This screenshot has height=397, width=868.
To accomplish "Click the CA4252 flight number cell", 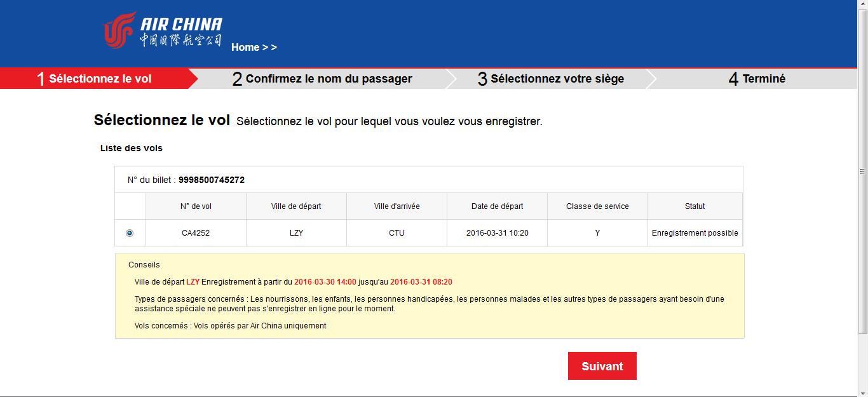I will tap(196, 233).
